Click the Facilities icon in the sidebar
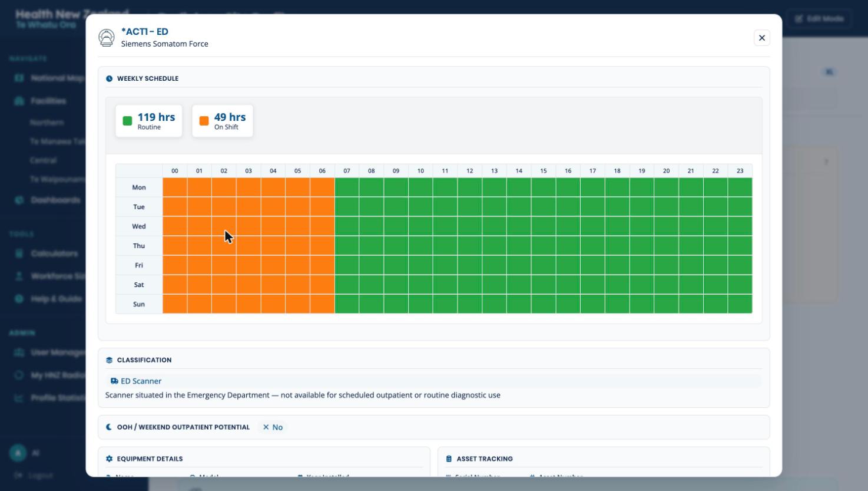This screenshot has height=491, width=868. [x=19, y=101]
